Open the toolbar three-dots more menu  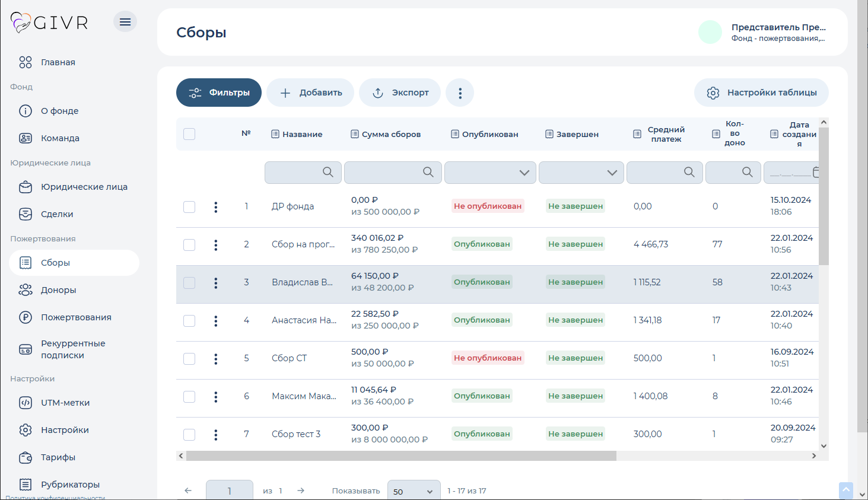point(460,93)
